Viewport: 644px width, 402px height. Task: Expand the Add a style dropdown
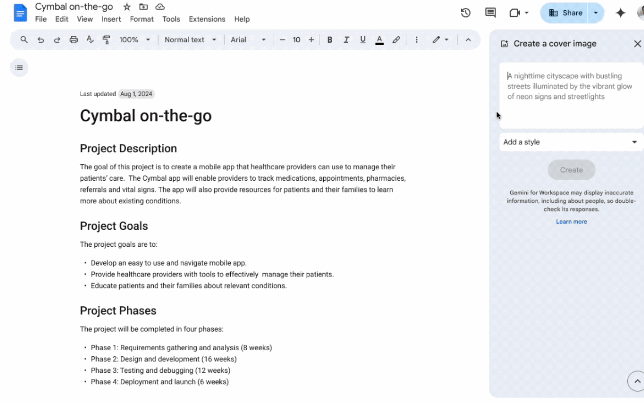[x=570, y=142]
